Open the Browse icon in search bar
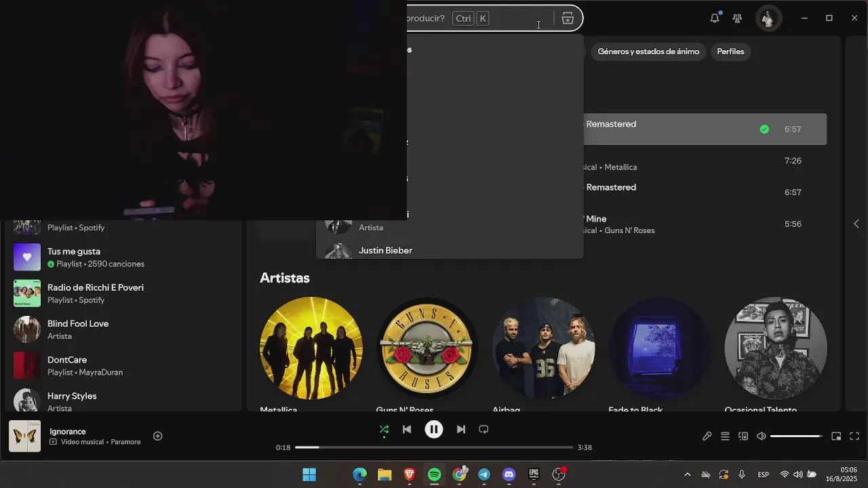 [568, 18]
